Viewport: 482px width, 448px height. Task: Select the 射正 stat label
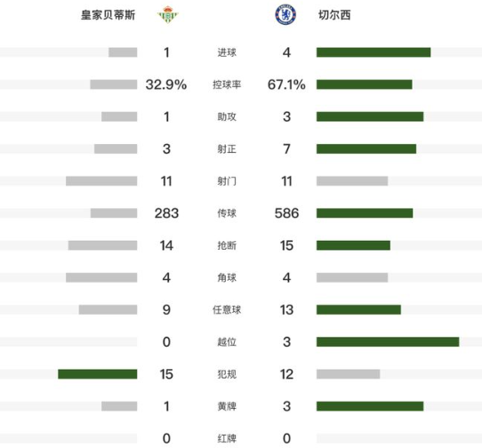[x=227, y=149]
